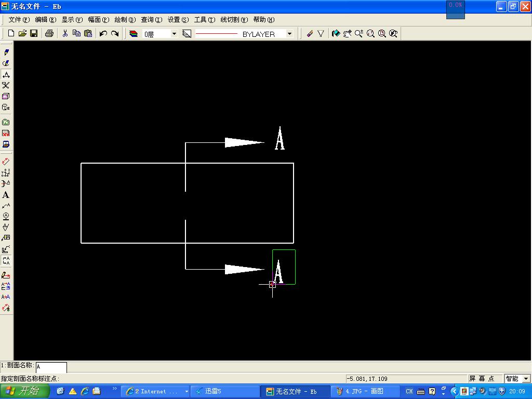The image size is (532, 399).
Task: Open layer control via stacked layers icon
Action: [134, 34]
